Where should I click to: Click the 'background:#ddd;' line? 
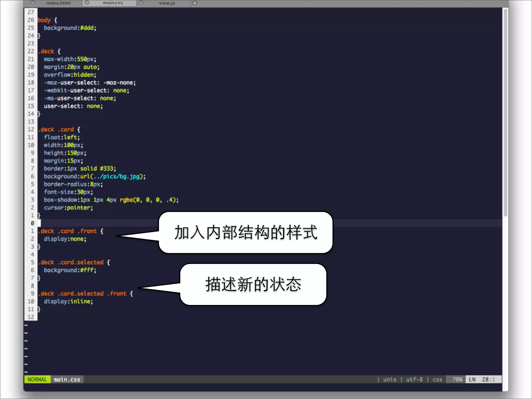[70, 28]
